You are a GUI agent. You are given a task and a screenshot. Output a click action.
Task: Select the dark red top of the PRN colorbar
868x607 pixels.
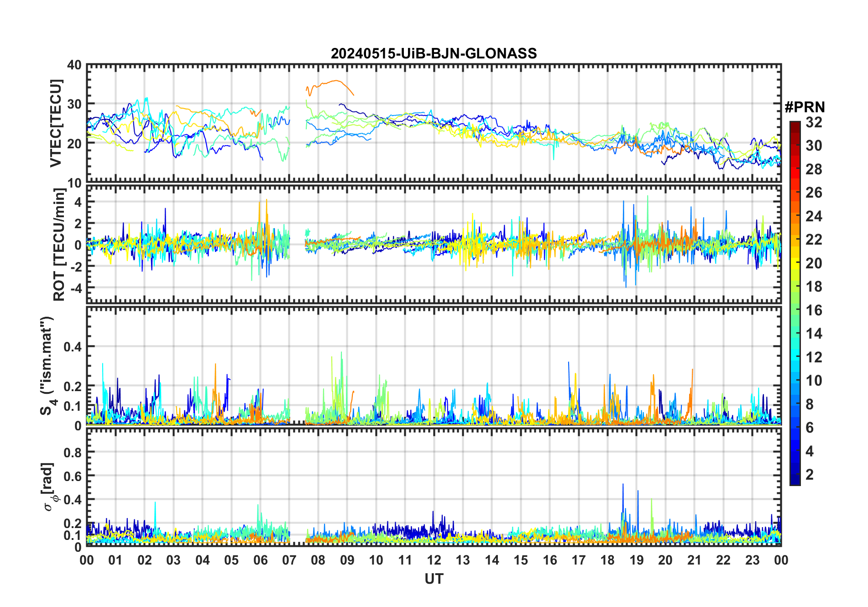click(x=795, y=124)
